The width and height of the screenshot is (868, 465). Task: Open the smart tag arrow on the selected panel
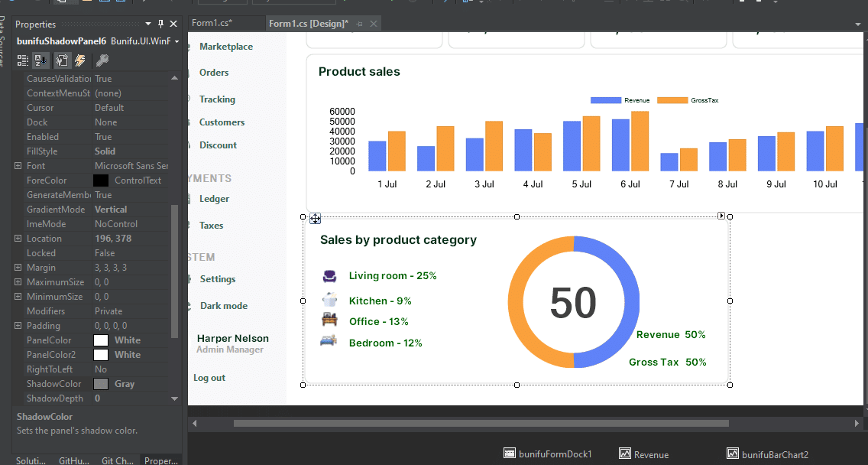pyautogui.click(x=721, y=216)
